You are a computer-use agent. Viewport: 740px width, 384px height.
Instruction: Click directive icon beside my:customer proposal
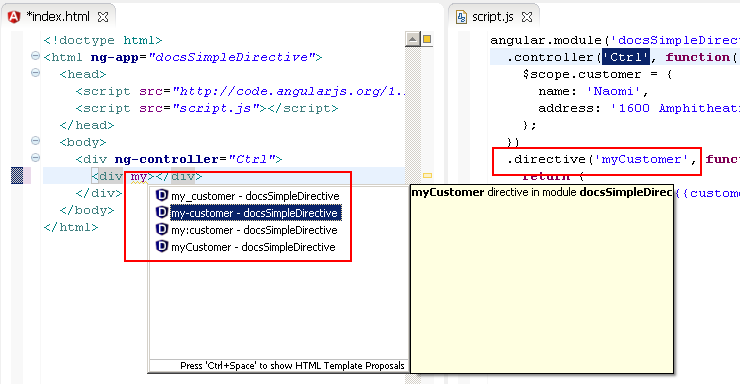(162, 229)
